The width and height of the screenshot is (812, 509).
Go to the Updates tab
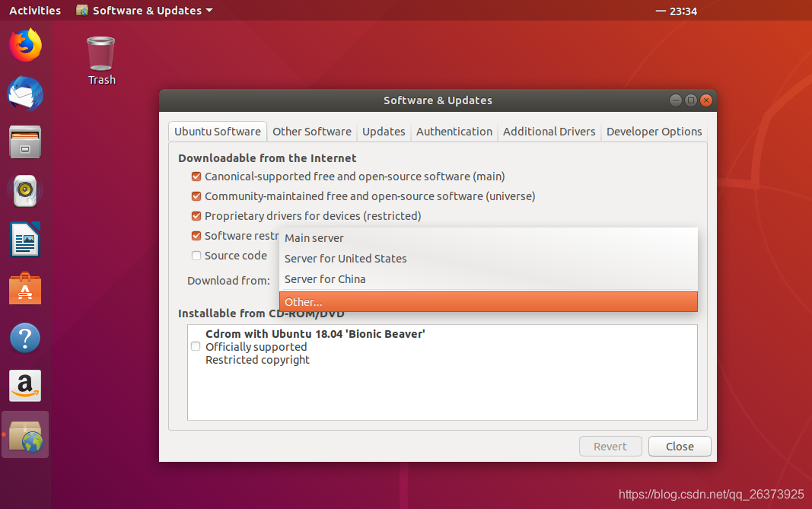point(384,132)
